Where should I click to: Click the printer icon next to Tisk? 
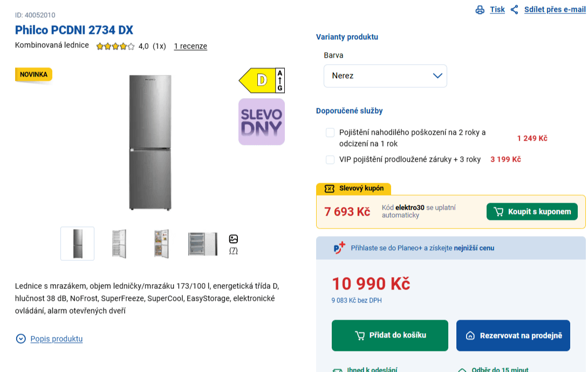[480, 10]
